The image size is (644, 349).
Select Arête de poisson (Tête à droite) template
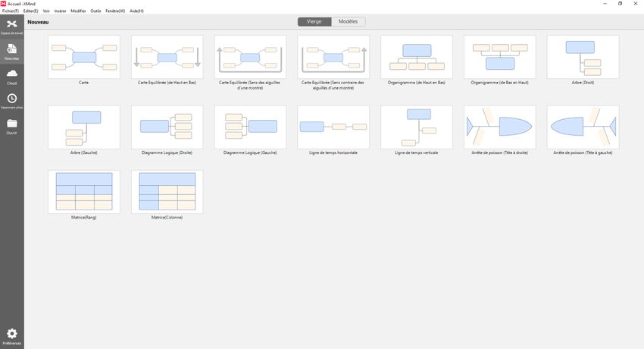pyautogui.click(x=499, y=127)
